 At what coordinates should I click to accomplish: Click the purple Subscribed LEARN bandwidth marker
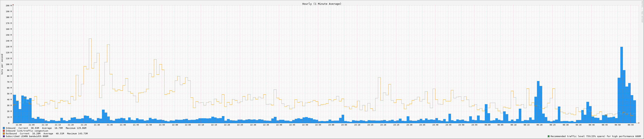tap(4, 136)
